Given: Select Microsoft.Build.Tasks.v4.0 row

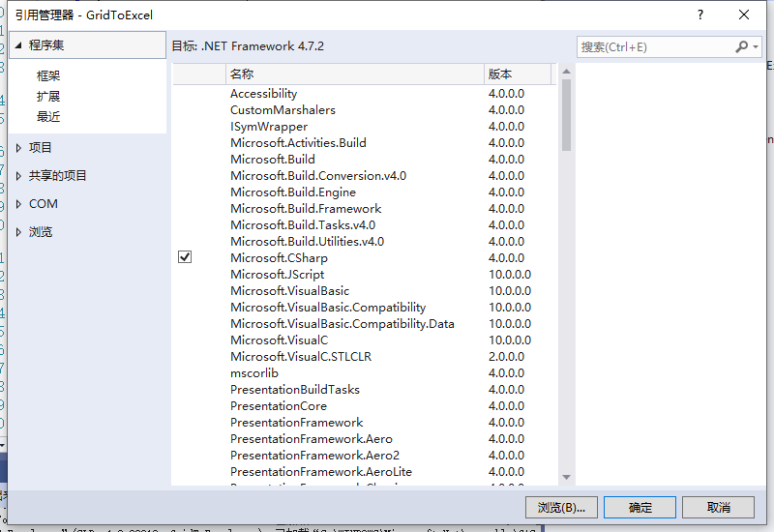Looking at the screenshot, I should (365, 225).
